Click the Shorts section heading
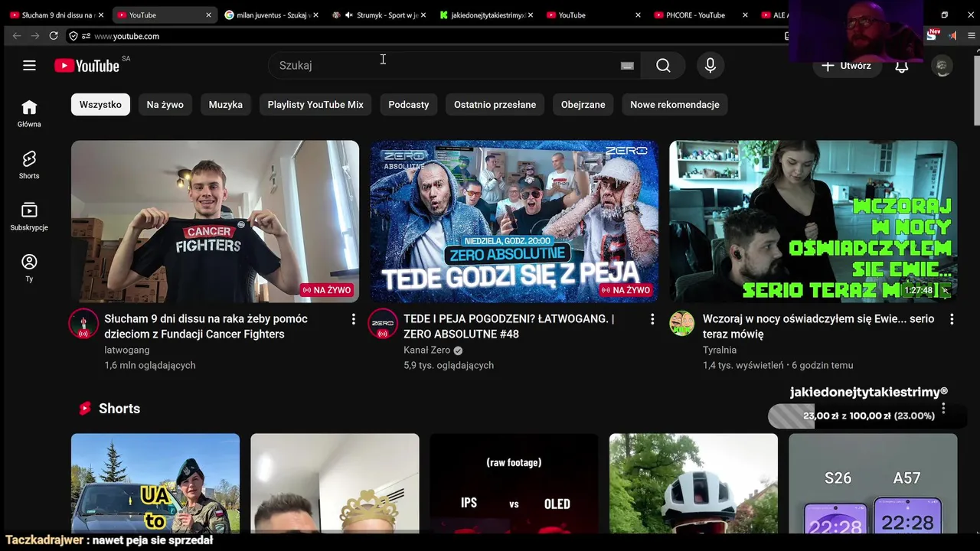 (119, 409)
